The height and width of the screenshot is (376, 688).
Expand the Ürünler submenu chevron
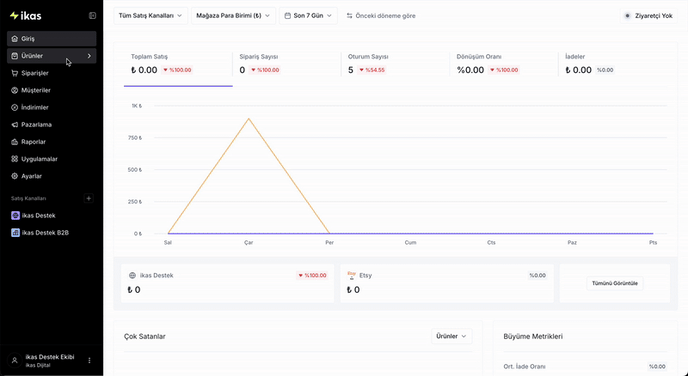point(89,56)
